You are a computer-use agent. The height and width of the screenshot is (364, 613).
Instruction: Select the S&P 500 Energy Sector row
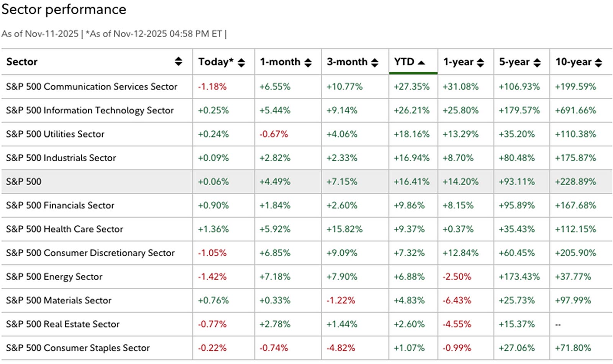(x=54, y=277)
